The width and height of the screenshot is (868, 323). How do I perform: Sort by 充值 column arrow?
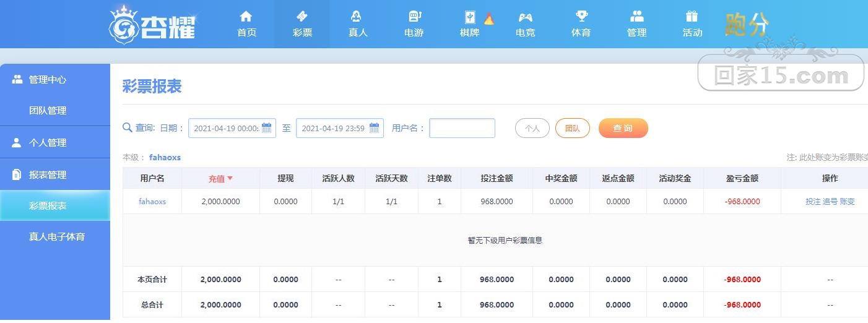(230, 178)
